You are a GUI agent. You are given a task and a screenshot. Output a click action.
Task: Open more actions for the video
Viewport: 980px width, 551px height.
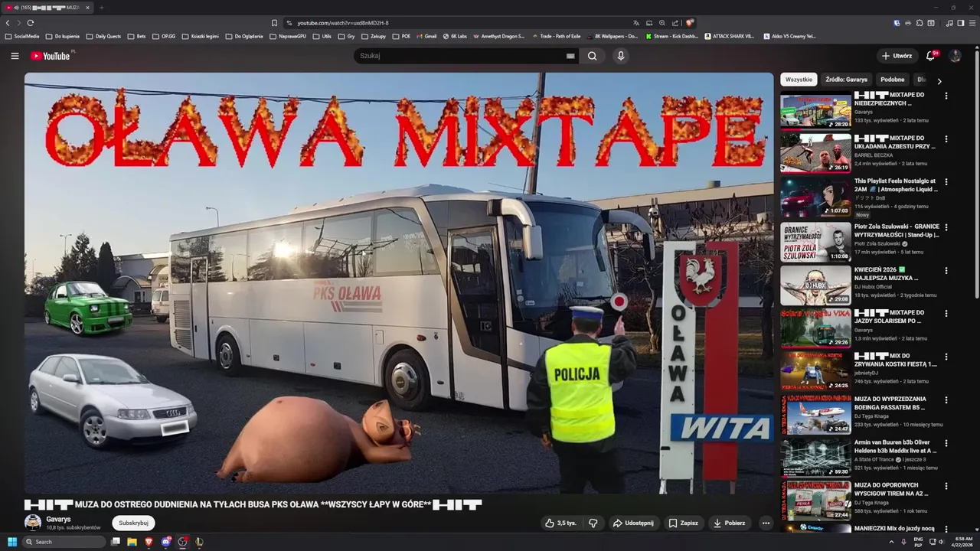[766, 523]
